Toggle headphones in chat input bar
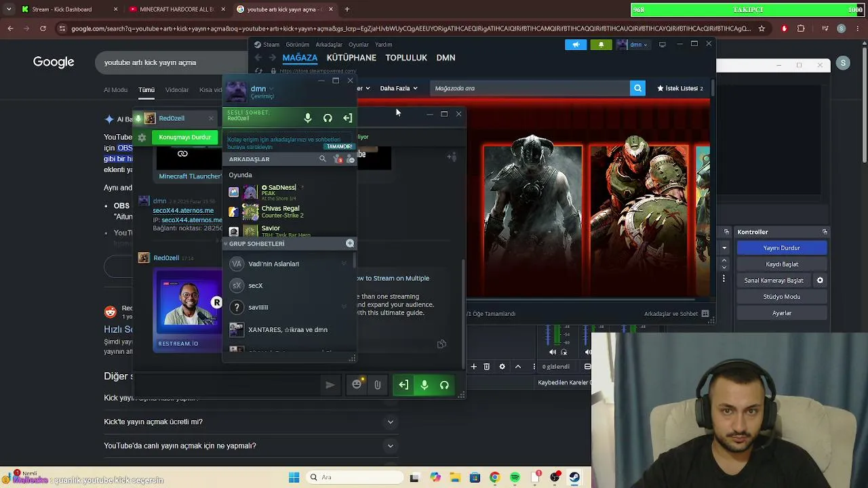This screenshot has height=488, width=868. [x=444, y=385]
